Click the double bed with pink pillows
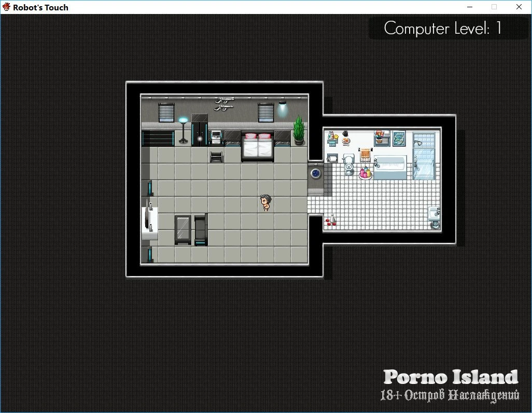Screen dimensions: 532x413 coord(257,146)
